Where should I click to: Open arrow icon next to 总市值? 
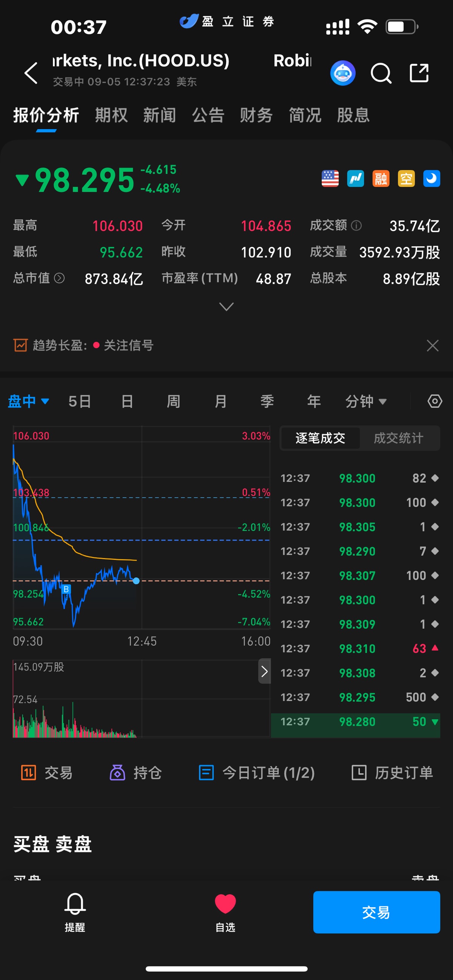[x=59, y=278]
